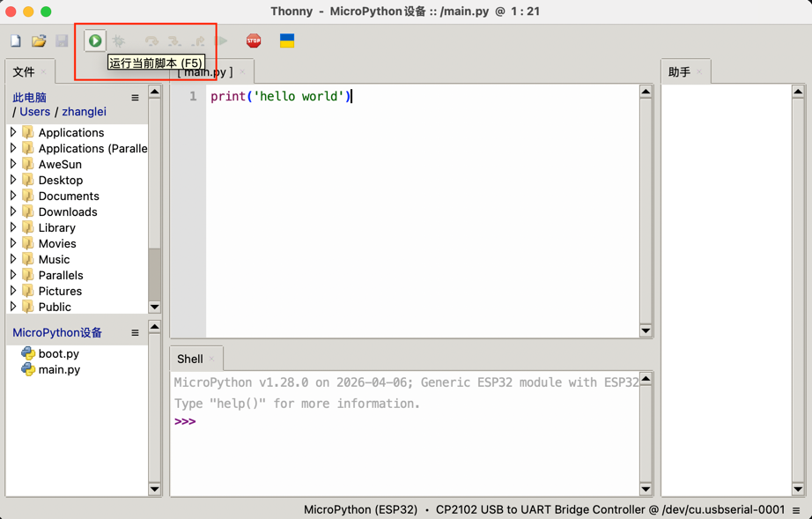Stop the backend with red STOP icon
Viewport: 812px width, 519px height.
tap(254, 41)
